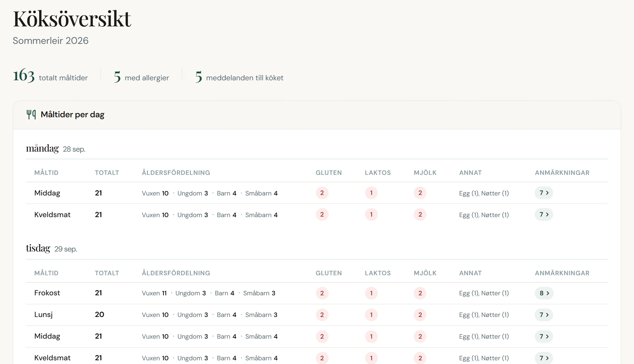Viewport: 634px width, 364px height.
Task: Click the TOTALT column header in Monday table
Action: (x=107, y=173)
